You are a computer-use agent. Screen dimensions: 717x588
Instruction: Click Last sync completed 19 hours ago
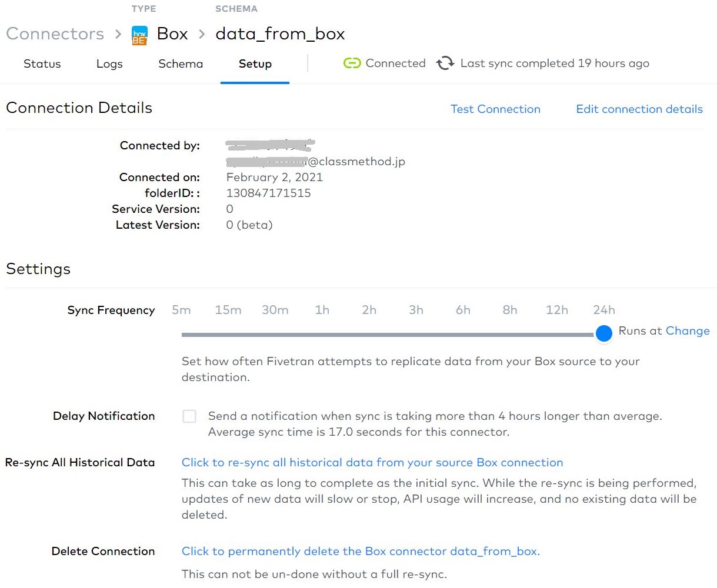[x=555, y=64]
